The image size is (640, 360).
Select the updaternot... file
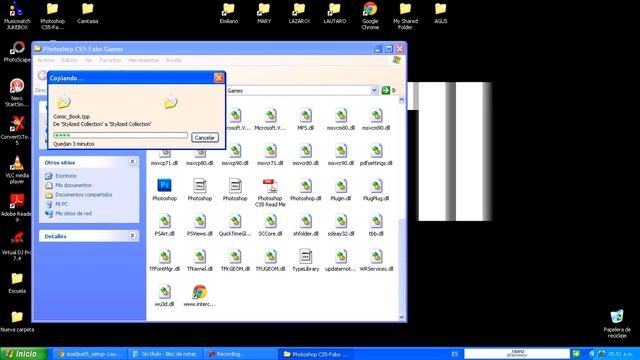pyautogui.click(x=341, y=260)
